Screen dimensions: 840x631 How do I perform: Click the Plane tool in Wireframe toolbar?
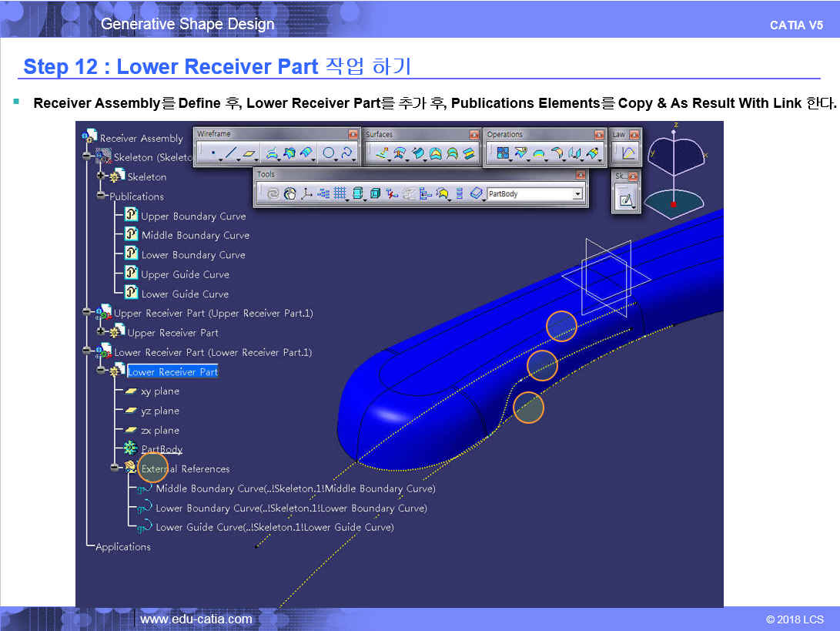[249, 153]
